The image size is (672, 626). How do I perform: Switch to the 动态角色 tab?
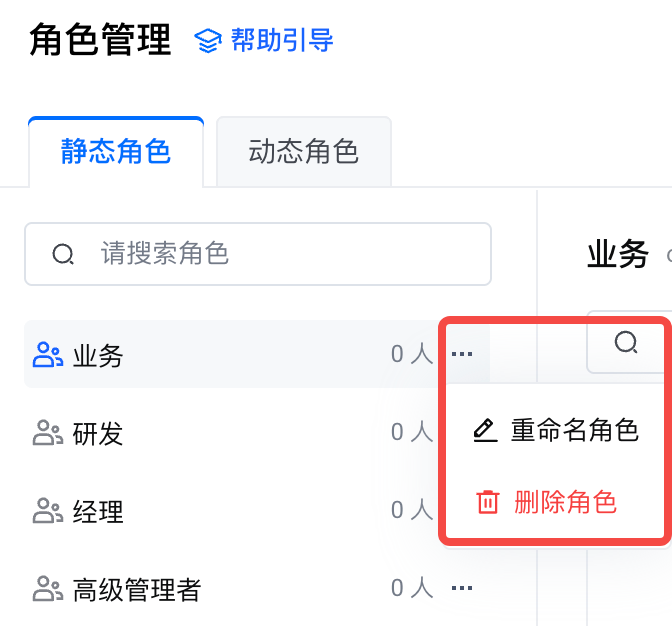coord(303,152)
